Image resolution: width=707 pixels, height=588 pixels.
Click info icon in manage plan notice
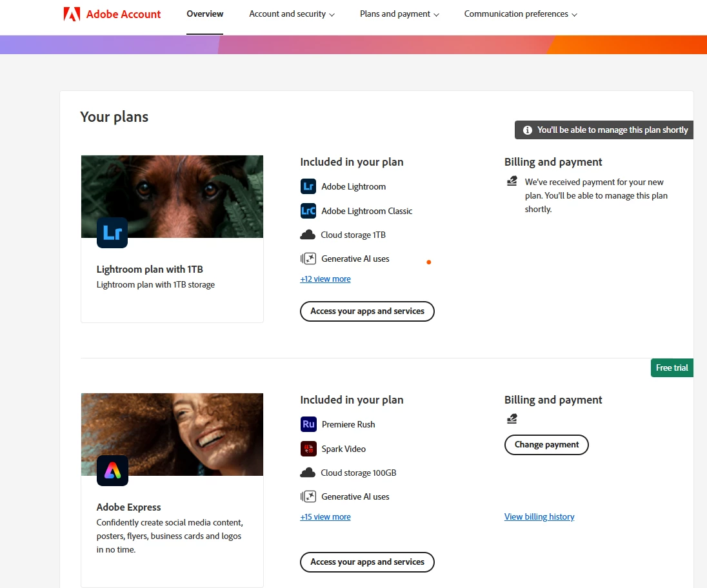tap(528, 130)
